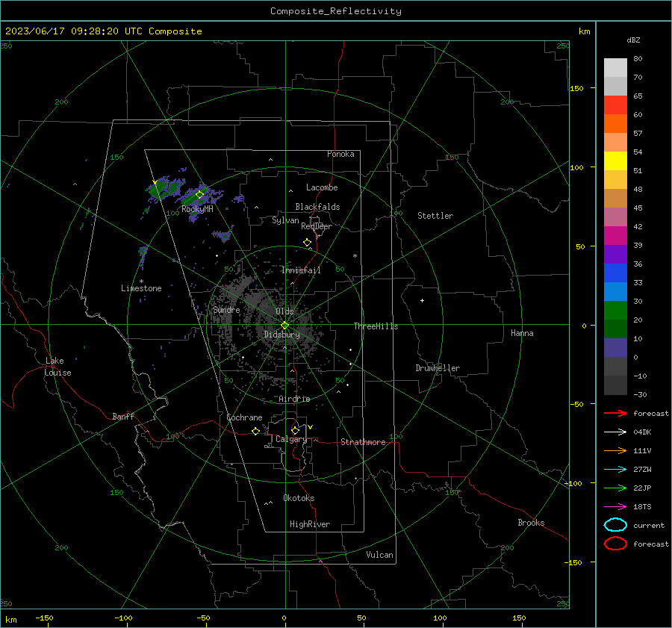Select yellow diamond marker south of RedDeer
Viewport: 672px width, 628px height.
[307, 243]
